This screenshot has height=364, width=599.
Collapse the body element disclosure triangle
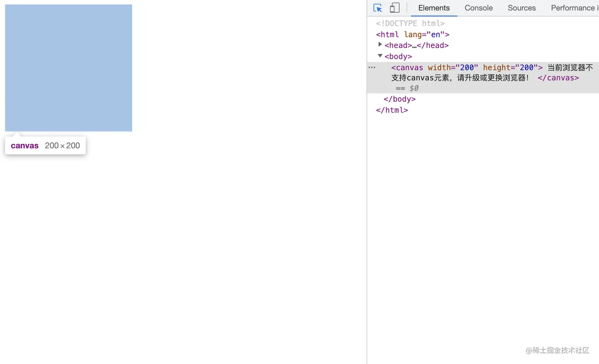[380, 55]
